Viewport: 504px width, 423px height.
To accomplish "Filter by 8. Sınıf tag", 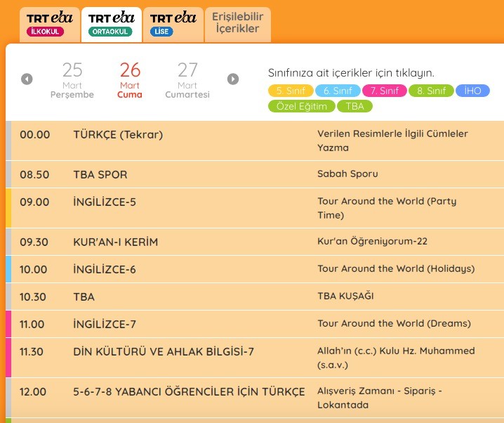I will [431, 91].
